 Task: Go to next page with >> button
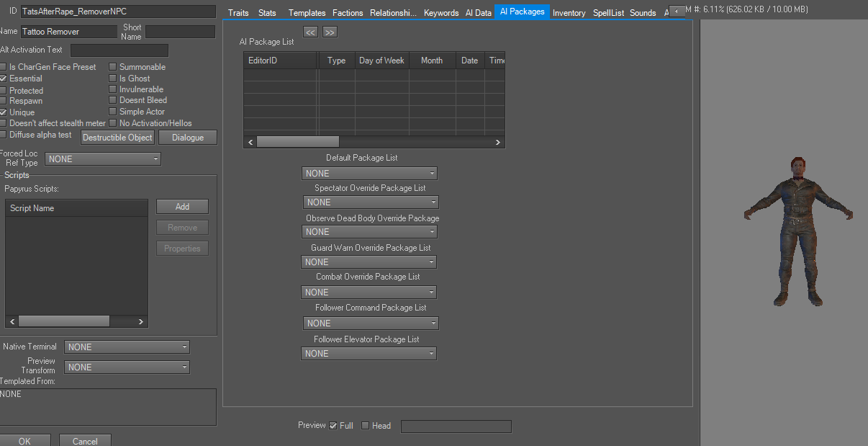[x=330, y=32]
